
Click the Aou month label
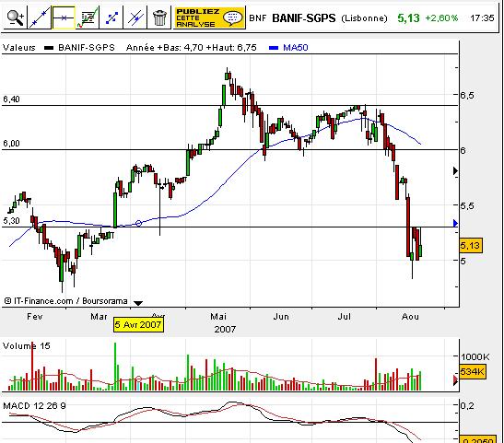410,317
